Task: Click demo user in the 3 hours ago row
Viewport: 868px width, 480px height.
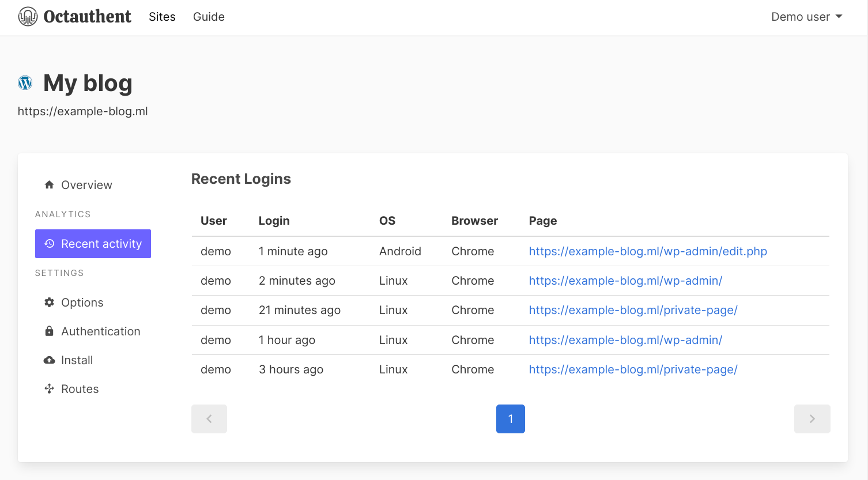Action: point(216,369)
